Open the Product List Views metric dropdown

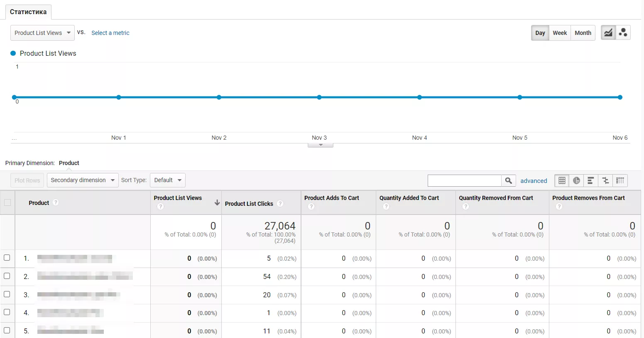42,33
